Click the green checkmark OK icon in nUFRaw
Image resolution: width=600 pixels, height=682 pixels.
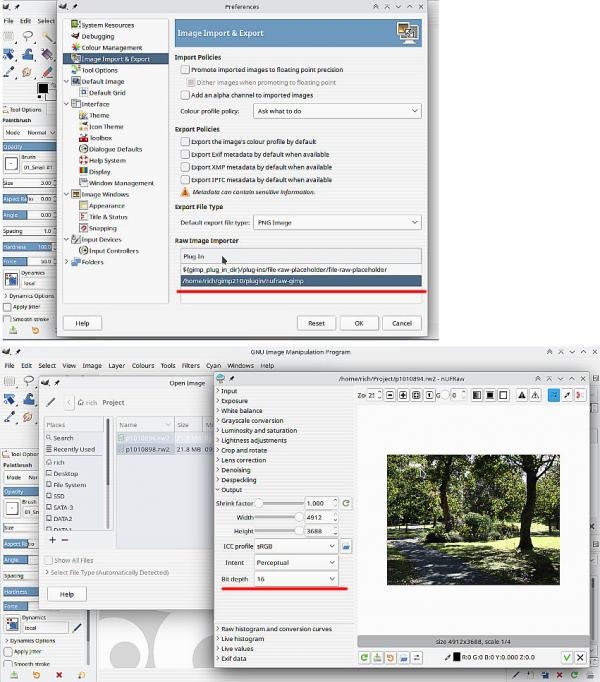(566, 657)
